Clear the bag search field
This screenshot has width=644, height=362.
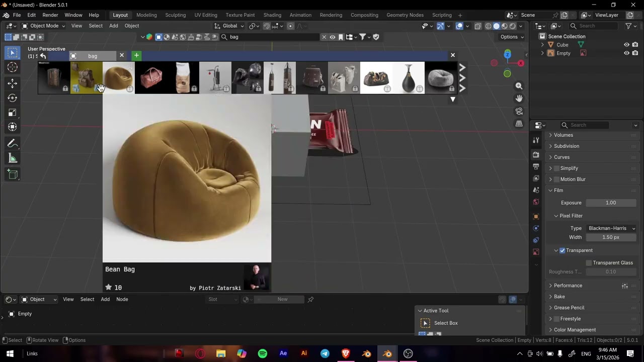(324, 37)
